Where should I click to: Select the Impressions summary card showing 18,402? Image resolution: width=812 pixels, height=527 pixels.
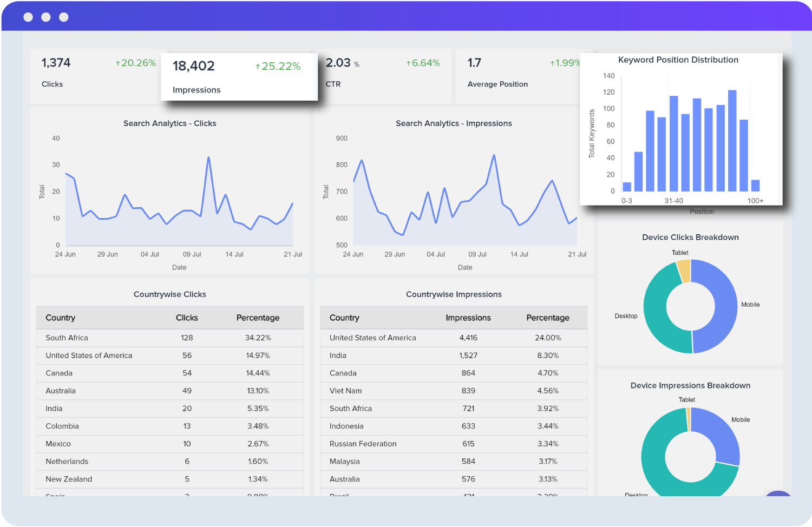coord(239,77)
